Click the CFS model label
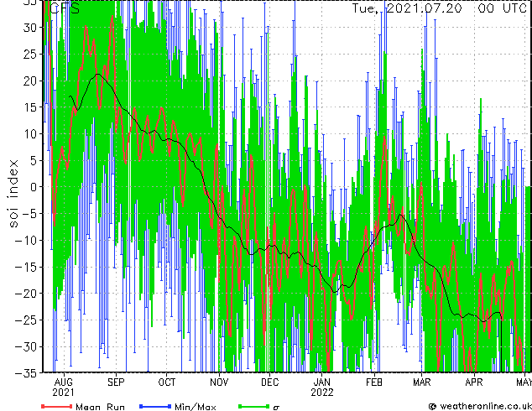This screenshot has height=411, width=532. tap(65, 8)
